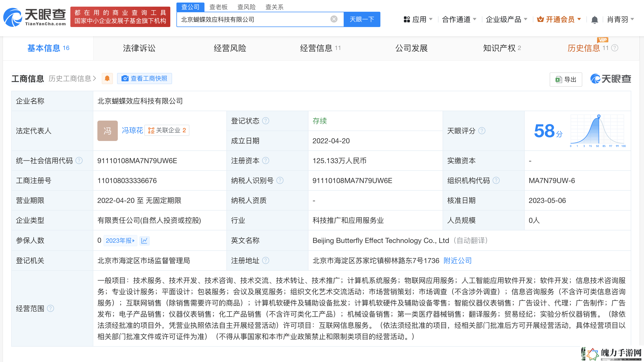Click the help icon beside 历史信息 tab
The height and width of the screenshot is (362, 644).
click(615, 48)
